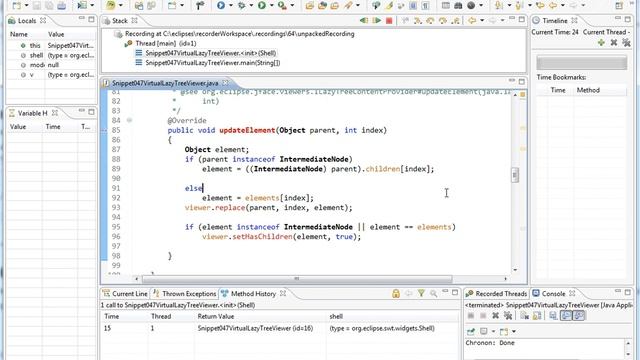Click the editor horizontal scrollbar
The image size is (640, 360).
click(x=297, y=279)
